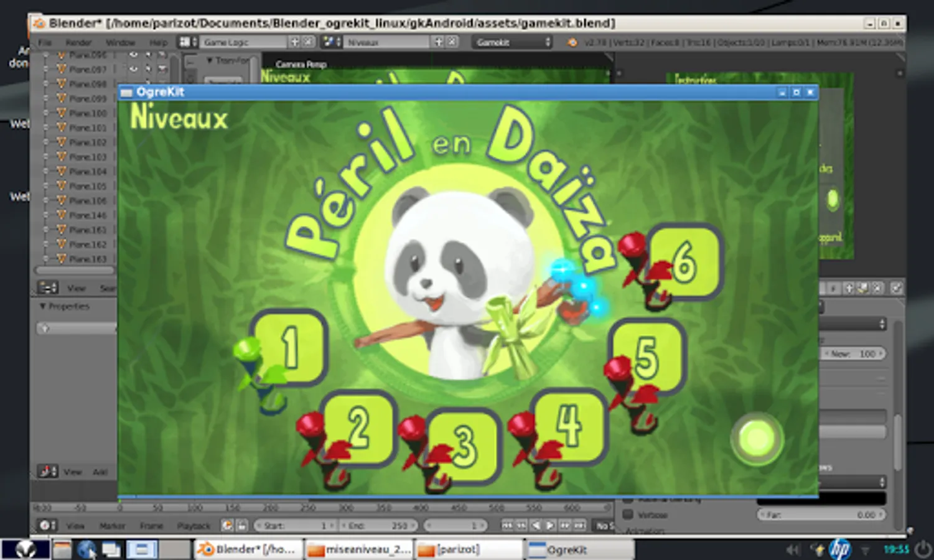Open timeline Marker menu
This screenshot has width=934, height=560.
(112, 526)
